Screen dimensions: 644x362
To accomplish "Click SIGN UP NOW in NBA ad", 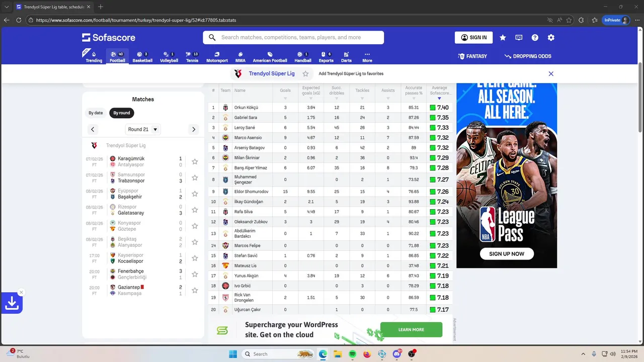I will (507, 254).
